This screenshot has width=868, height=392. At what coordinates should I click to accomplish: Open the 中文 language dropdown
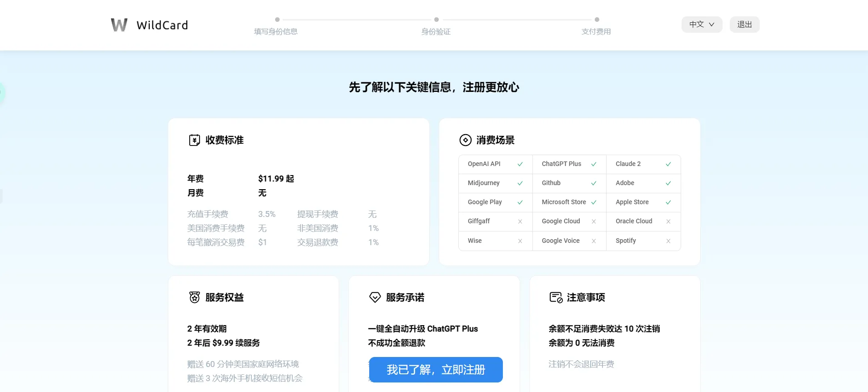click(x=701, y=25)
